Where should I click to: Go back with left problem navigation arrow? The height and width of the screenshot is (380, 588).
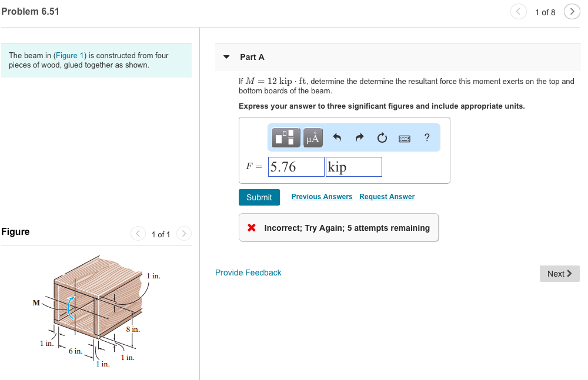(x=518, y=11)
